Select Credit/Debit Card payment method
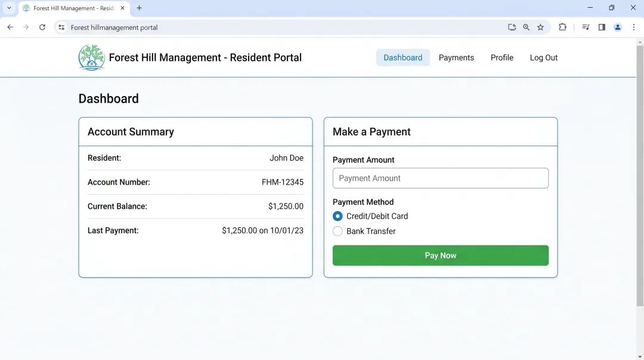The width and height of the screenshot is (644, 360). coord(338,216)
